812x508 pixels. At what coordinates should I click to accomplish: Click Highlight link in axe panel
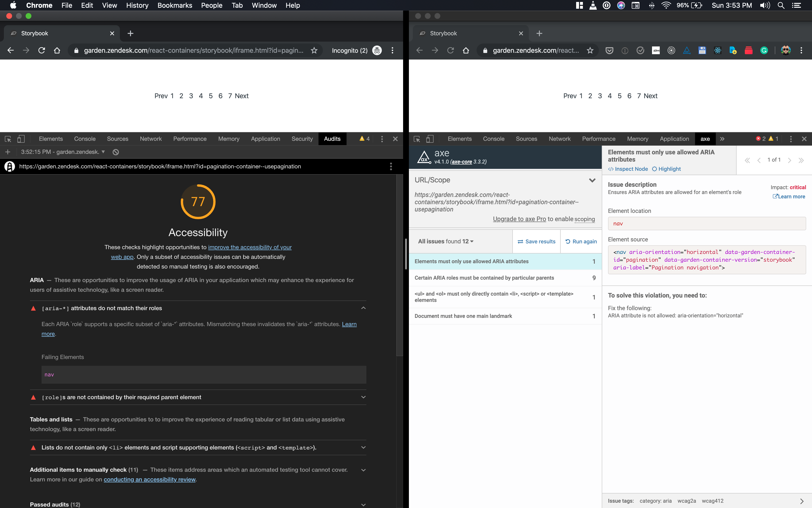point(666,169)
